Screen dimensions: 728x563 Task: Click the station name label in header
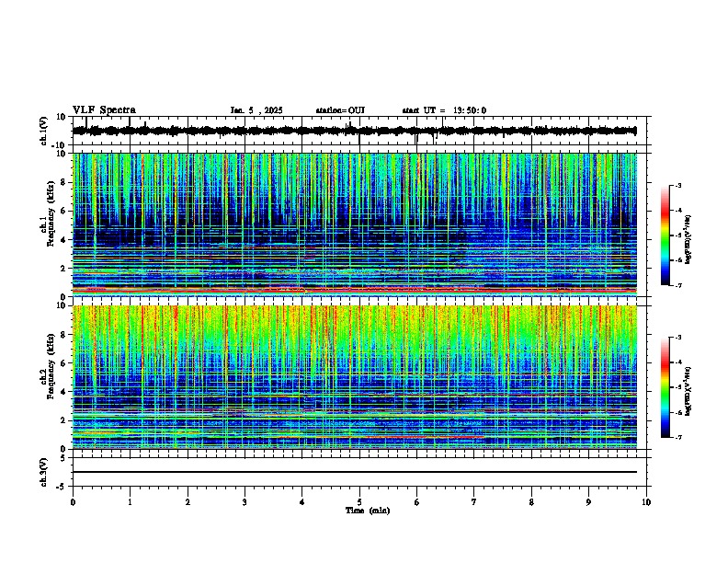click(340, 110)
